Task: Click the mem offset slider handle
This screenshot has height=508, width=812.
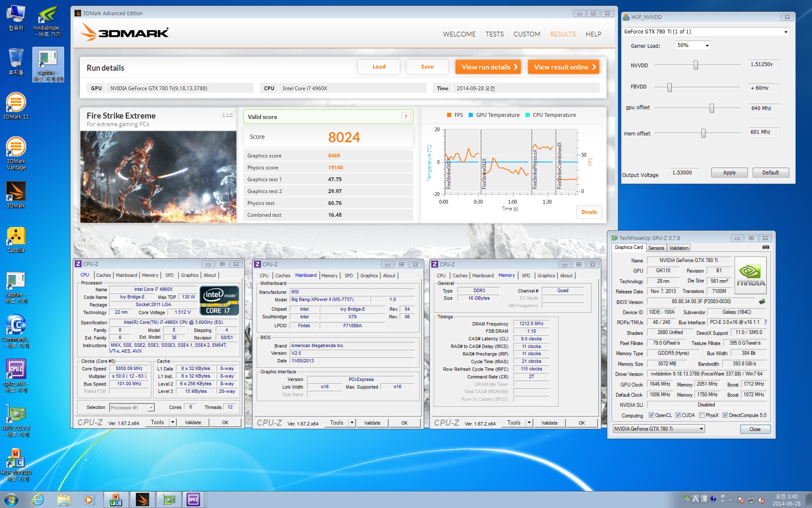Action: click(703, 133)
